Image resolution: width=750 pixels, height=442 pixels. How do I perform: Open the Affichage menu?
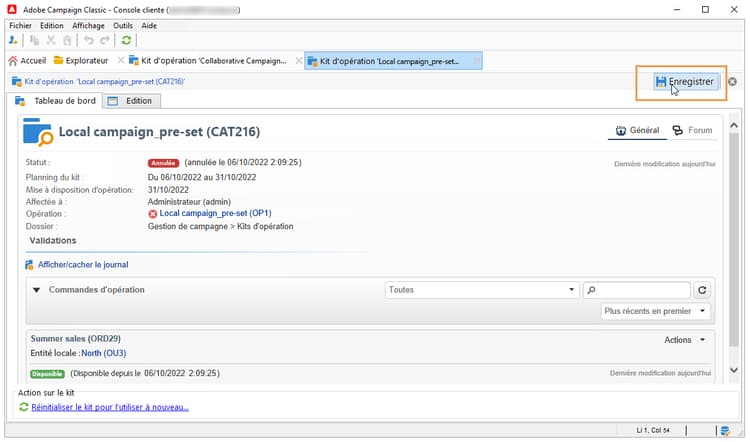(88, 25)
